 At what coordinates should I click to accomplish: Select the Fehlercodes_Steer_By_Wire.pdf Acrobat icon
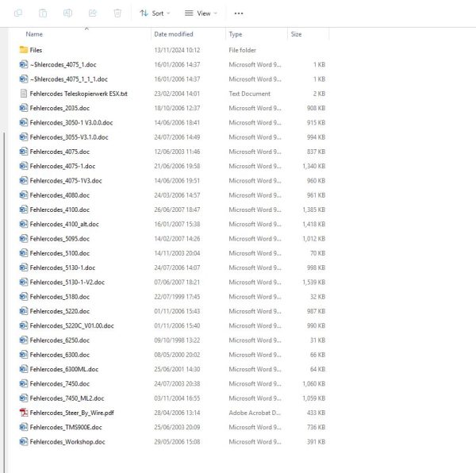pyautogui.click(x=23, y=412)
